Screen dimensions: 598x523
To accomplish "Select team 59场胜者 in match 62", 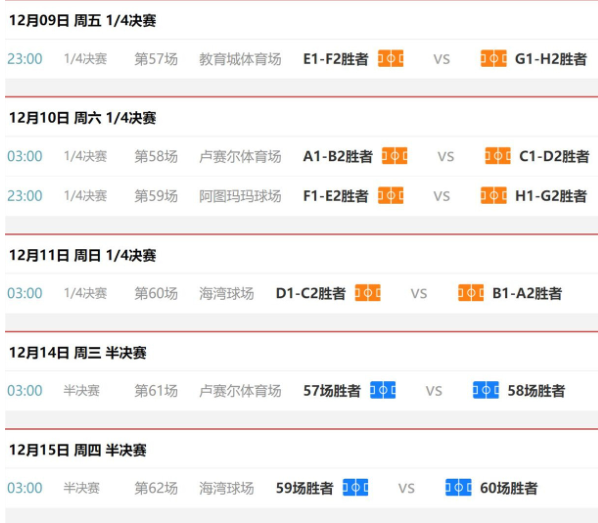I will click(x=304, y=488).
